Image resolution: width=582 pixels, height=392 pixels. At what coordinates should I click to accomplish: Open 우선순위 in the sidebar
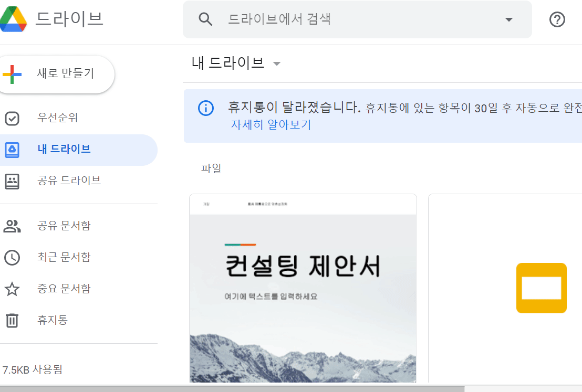79,118
